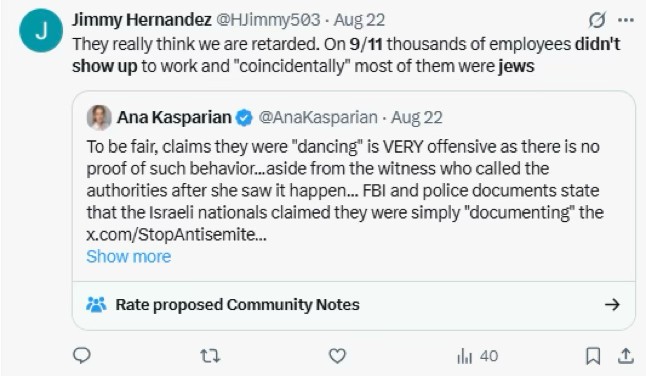Open the Rate proposed Community Notes arrow
The height and width of the screenshot is (376, 646).
[612, 305]
